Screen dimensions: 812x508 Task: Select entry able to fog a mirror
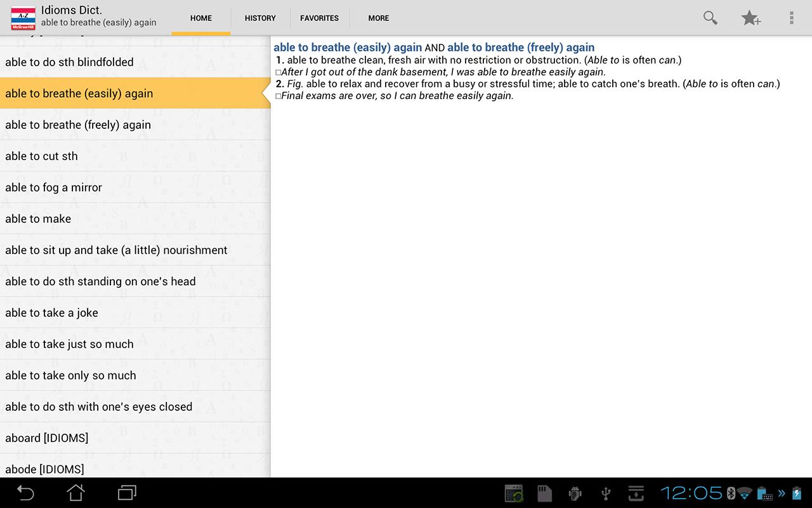tap(53, 187)
